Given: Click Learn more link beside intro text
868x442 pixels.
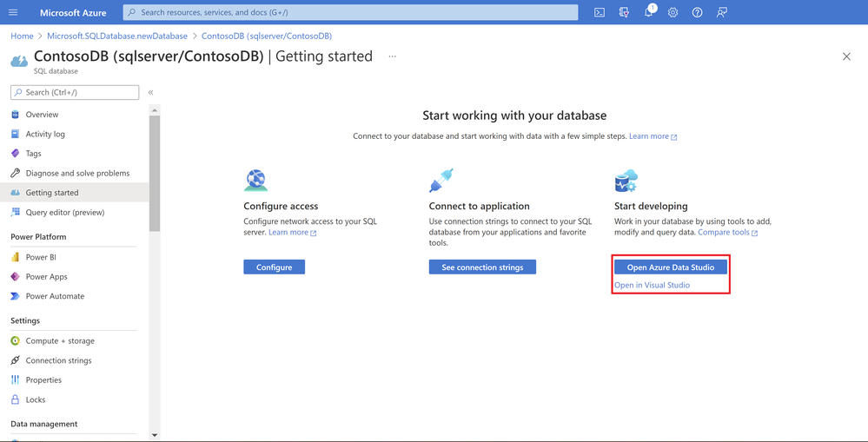Looking at the screenshot, I should coord(653,136).
